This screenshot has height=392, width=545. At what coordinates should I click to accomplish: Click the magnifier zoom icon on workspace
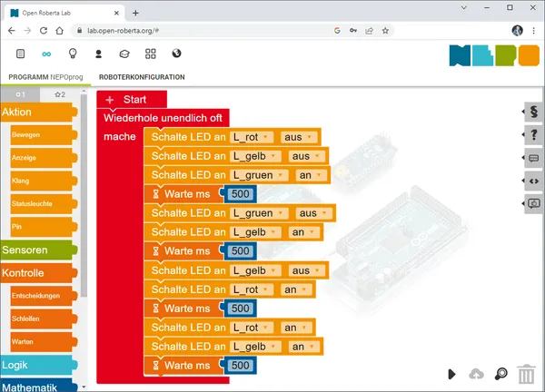[x=500, y=374]
